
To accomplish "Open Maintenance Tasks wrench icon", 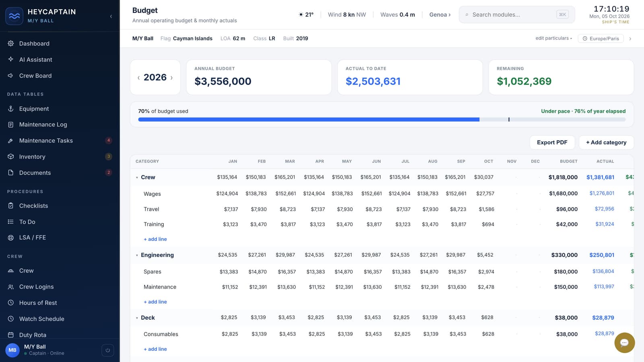I will tap(11, 141).
